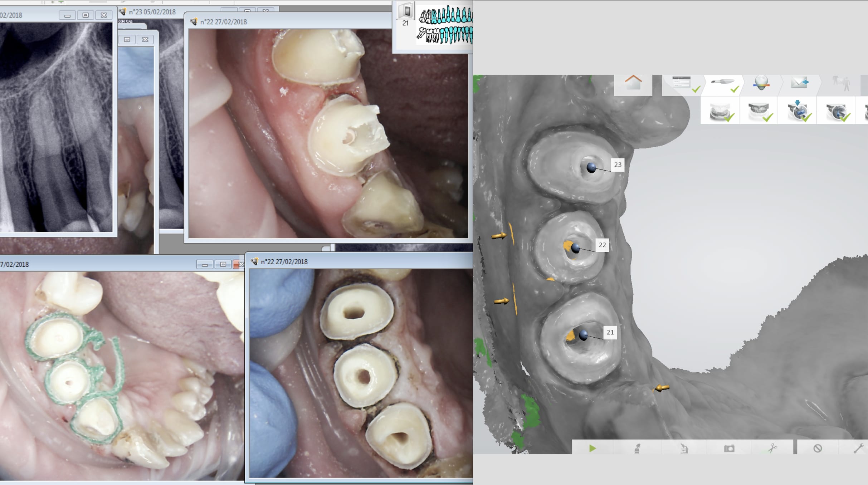Select tooth 22 annotation label
The width and height of the screenshot is (868, 485).
click(602, 245)
